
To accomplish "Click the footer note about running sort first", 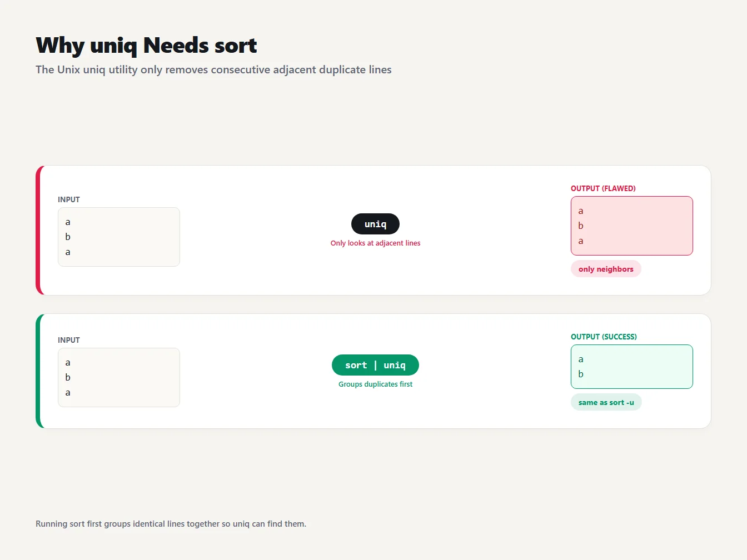I will 171,524.
